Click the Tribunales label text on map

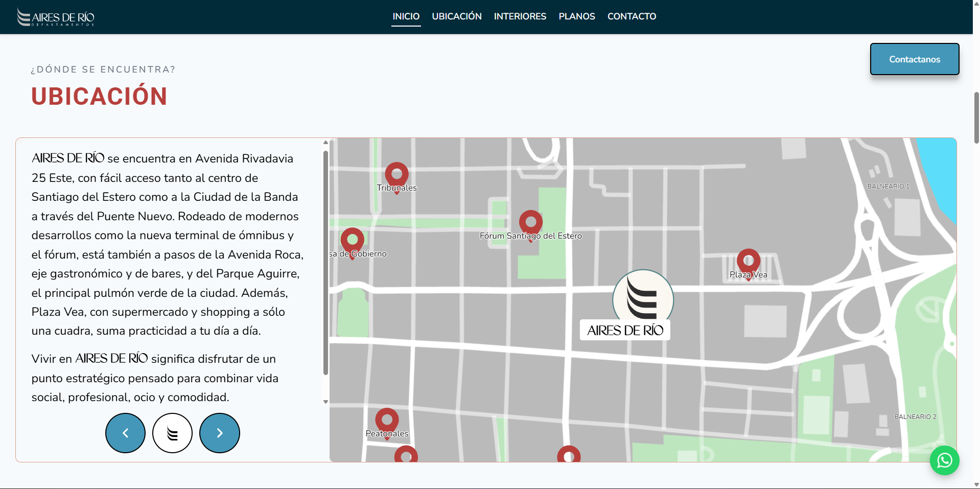pos(396,188)
